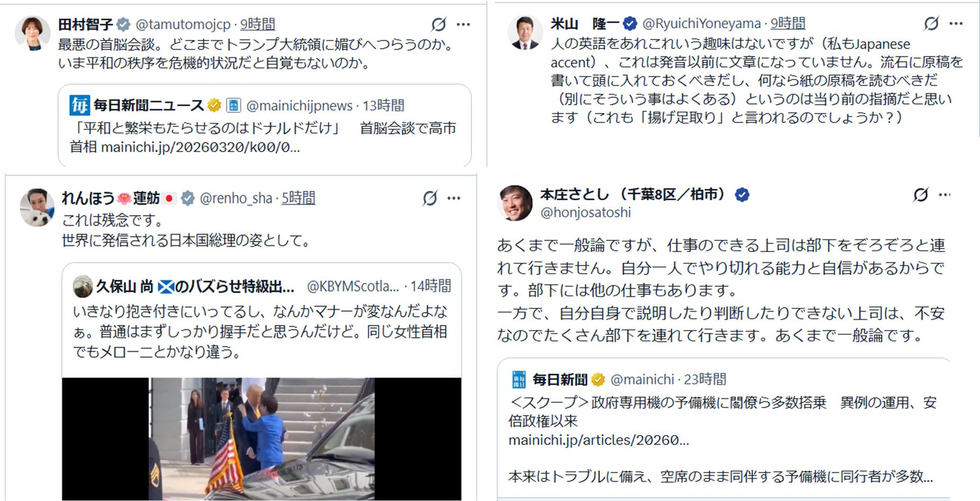Screen dimensions: 980x501
Task: Click the @honjosatoshi handle
Action: 585,212
